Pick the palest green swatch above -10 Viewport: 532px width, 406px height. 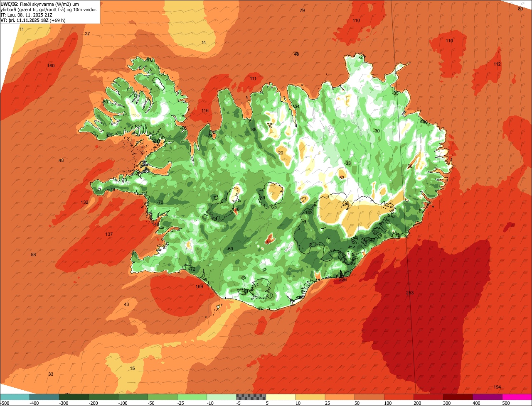click(x=222, y=397)
